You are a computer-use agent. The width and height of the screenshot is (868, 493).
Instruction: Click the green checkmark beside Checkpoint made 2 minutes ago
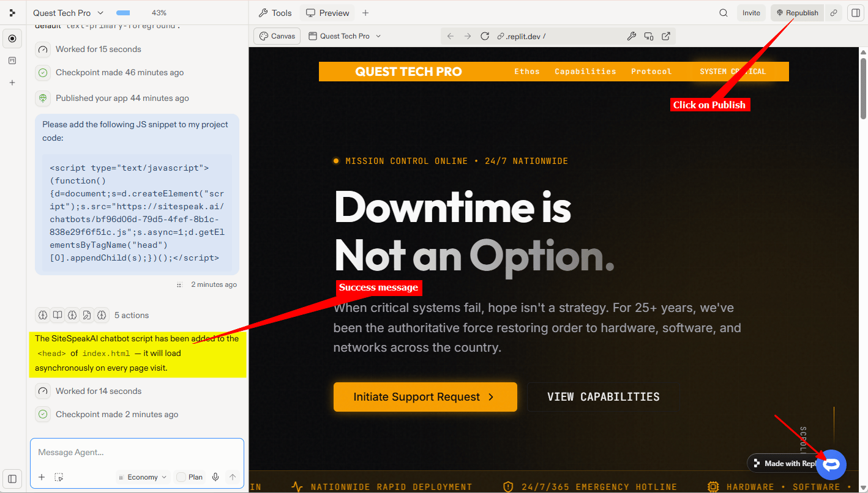43,414
